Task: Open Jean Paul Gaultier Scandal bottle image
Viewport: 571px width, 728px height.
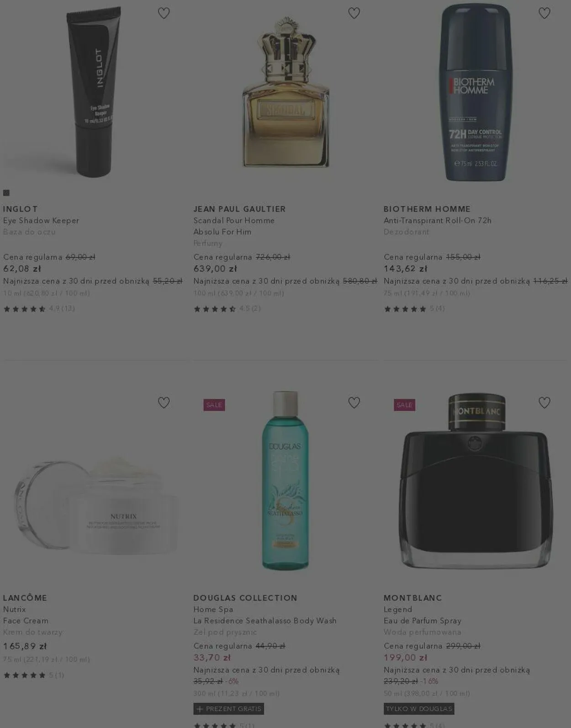Action: pos(285,92)
